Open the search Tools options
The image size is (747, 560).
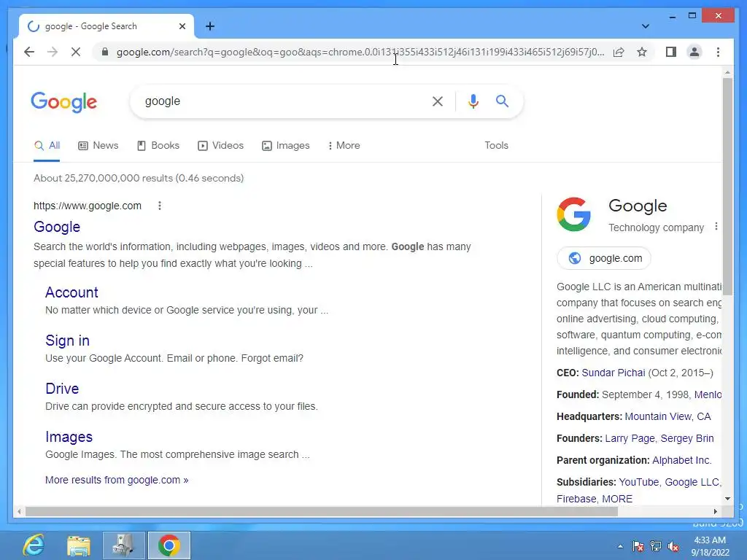click(x=496, y=146)
